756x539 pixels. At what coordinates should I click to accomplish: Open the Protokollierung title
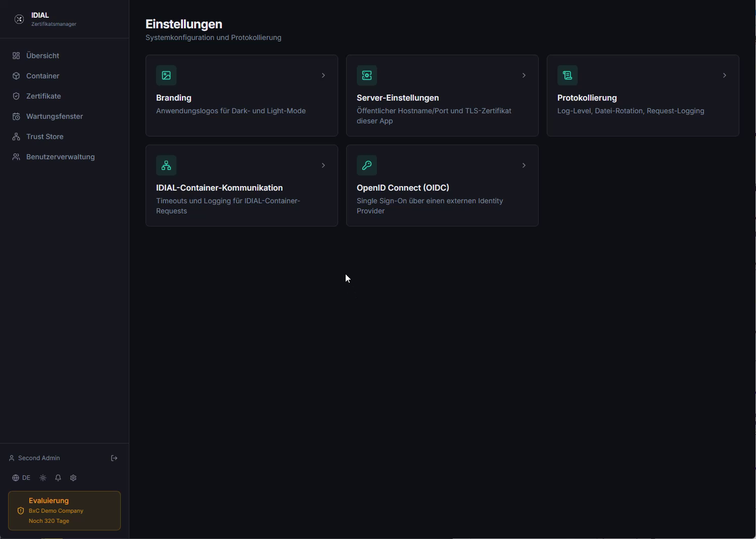(587, 98)
